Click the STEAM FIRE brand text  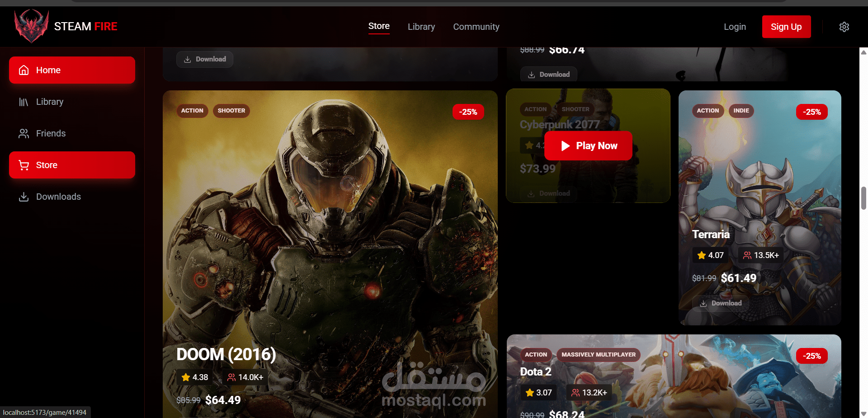[x=86, y=27]
